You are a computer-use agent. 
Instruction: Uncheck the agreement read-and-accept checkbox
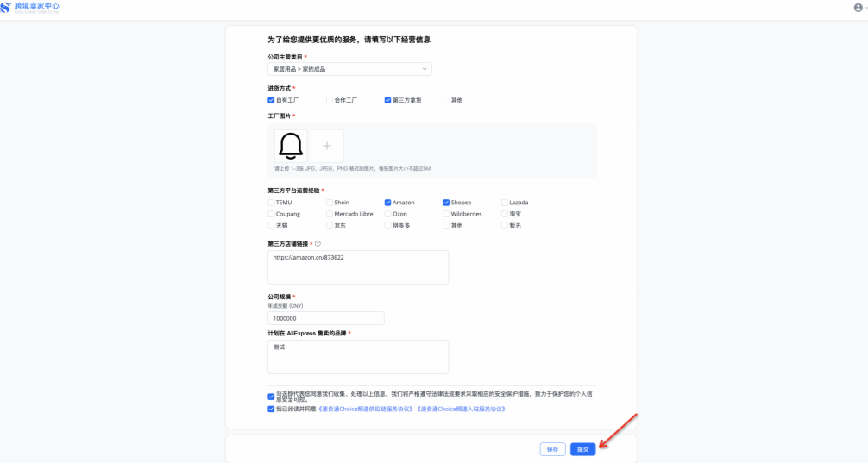point(271,410)
